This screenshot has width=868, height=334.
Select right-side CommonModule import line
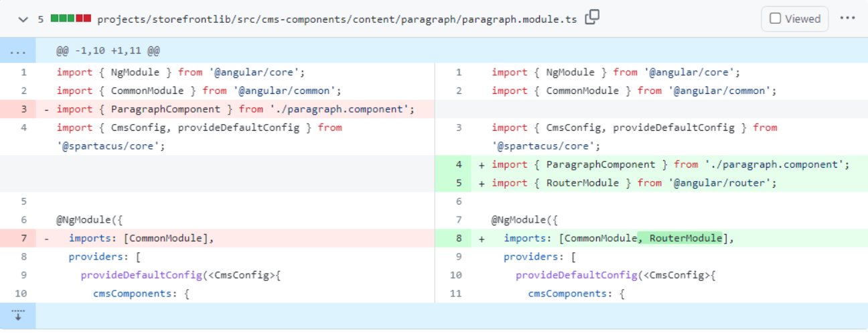634,91
